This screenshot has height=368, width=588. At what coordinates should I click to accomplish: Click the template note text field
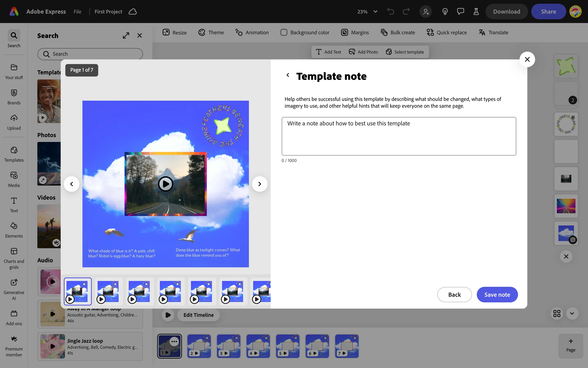coord(399,136)
